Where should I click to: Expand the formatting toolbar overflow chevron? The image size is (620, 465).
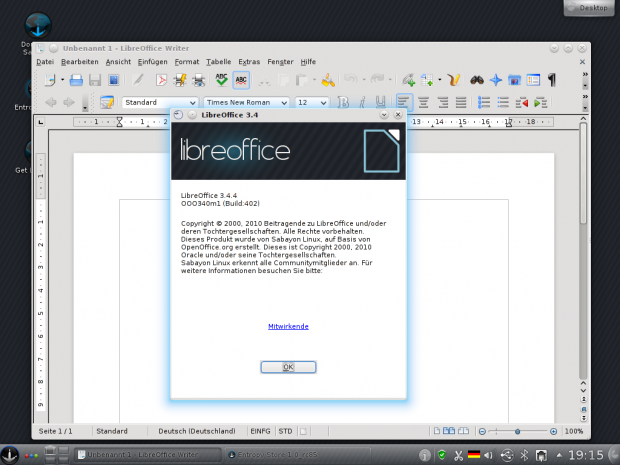pyautogui.click(x=585, y=96)
